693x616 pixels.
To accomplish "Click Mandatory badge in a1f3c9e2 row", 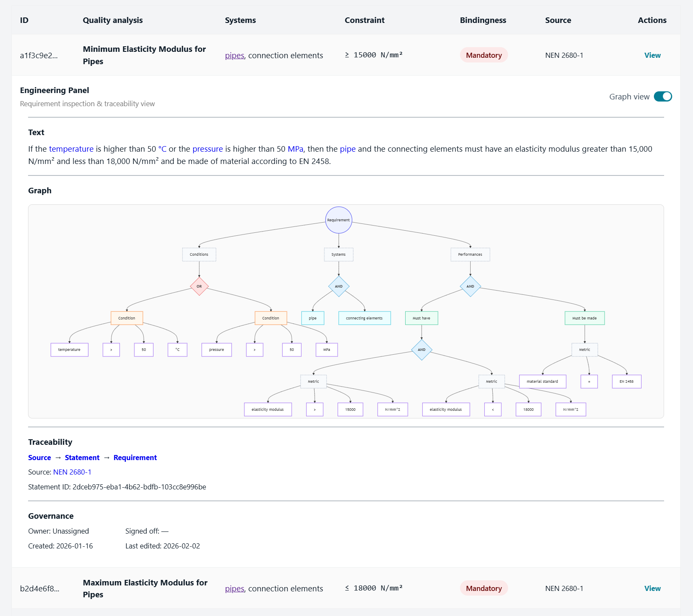I will (x=484, y=55).
